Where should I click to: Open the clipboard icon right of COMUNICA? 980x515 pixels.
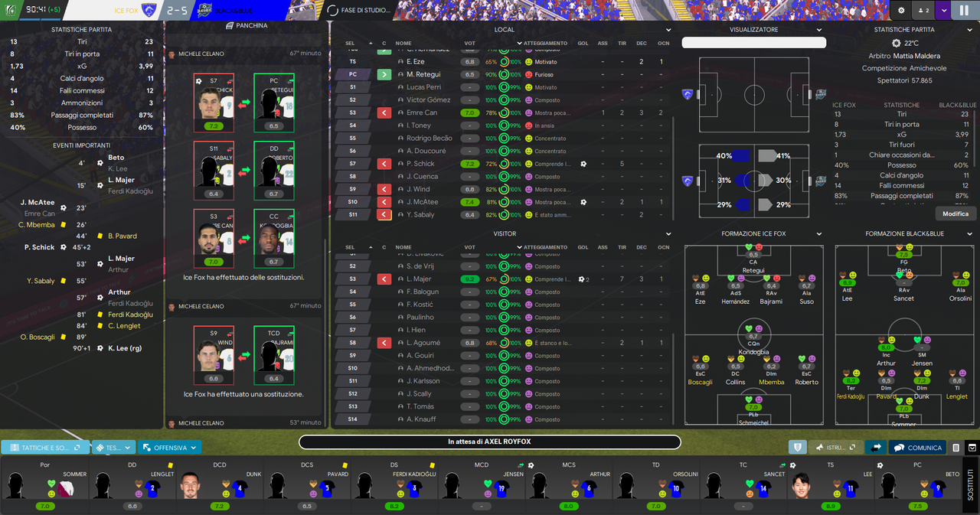956,448
